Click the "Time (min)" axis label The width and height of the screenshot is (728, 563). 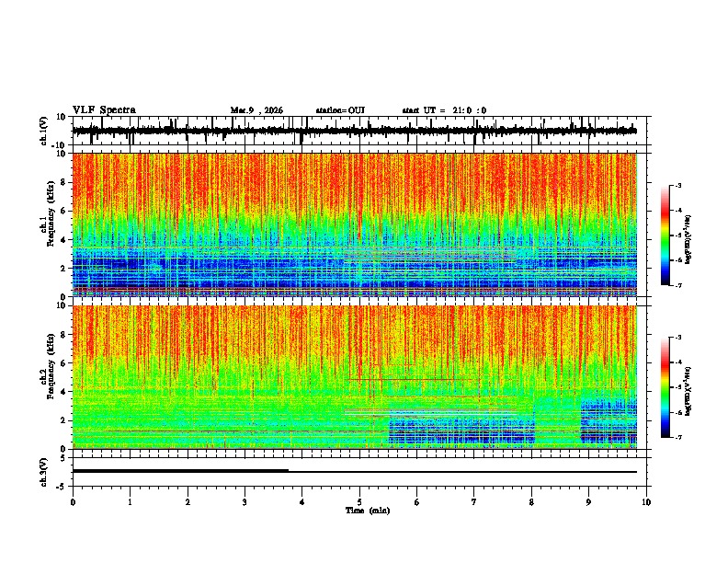click(x=368, y=511)
